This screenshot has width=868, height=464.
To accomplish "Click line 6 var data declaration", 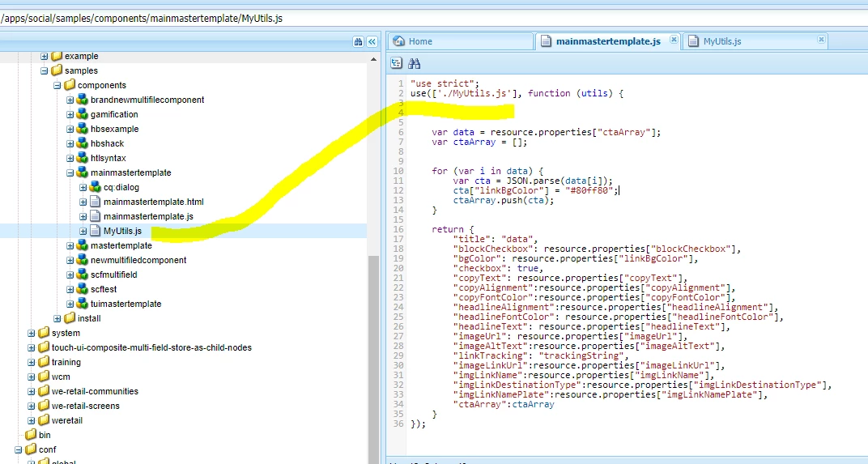I will tap(546, 132).
